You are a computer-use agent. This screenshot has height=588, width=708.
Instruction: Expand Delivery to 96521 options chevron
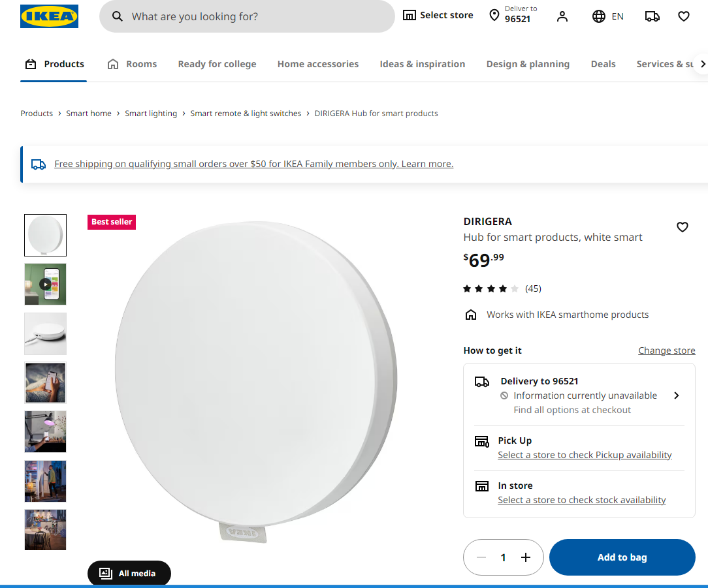tap(676, 395)
